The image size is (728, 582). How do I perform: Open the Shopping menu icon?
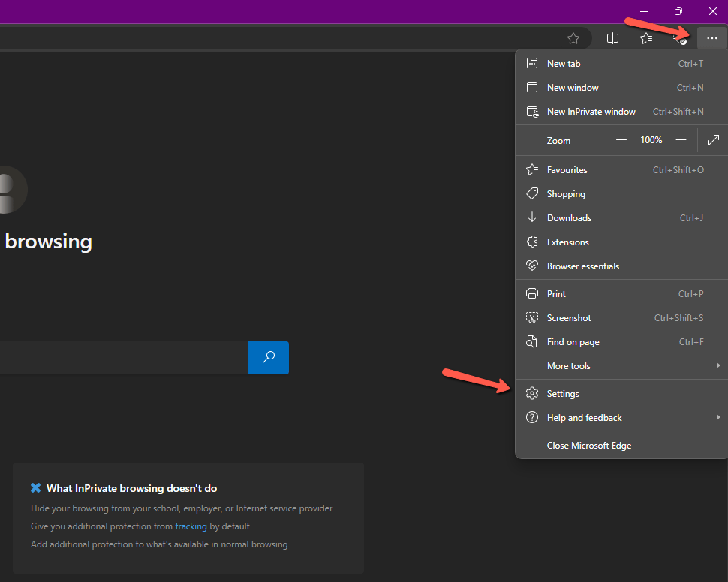(532, 193)
